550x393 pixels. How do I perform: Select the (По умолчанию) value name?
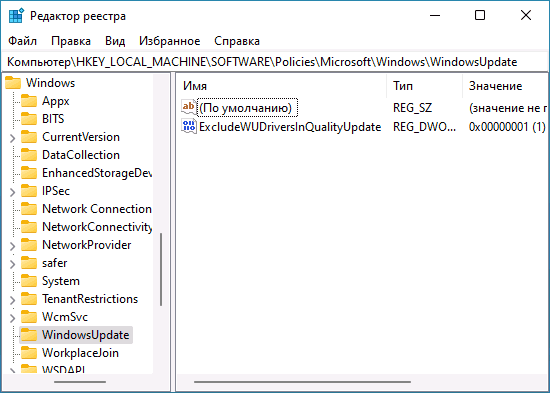pos(245,108)
